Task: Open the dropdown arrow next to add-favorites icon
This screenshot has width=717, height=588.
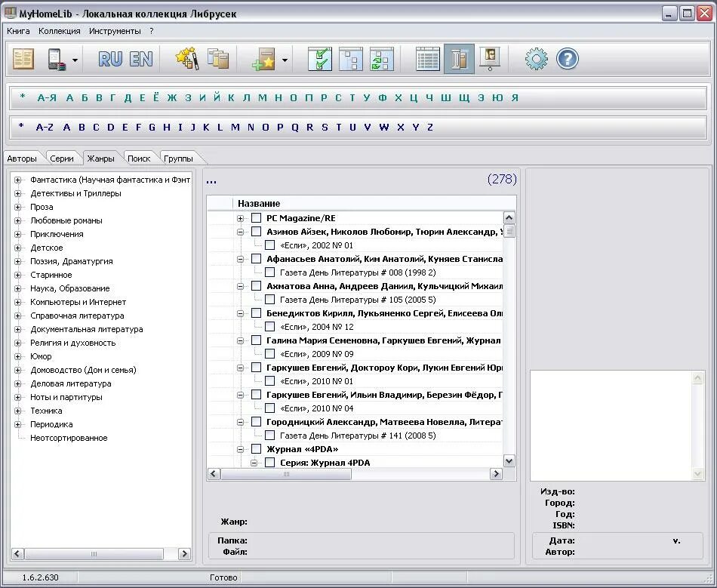Action: pyautogui.click(x=285, y=60)
